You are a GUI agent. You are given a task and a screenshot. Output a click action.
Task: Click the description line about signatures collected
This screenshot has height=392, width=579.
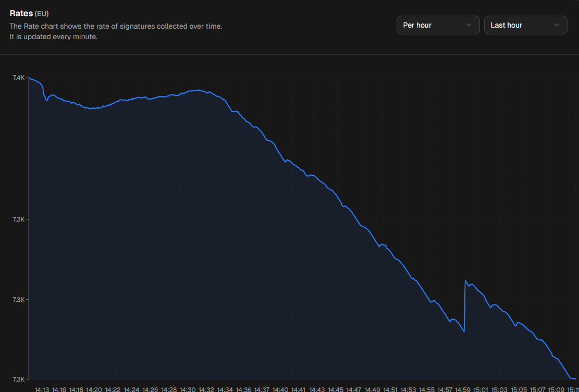[116, 27]
